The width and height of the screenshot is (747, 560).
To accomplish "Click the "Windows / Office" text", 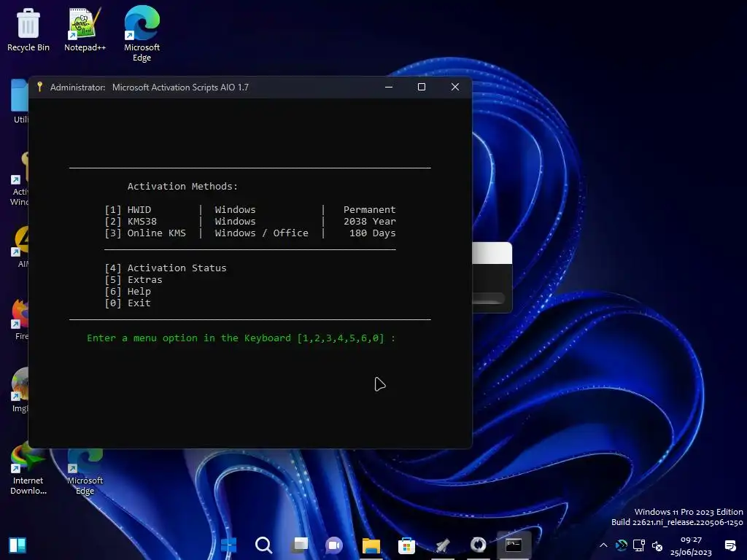I will pos(262,233).
